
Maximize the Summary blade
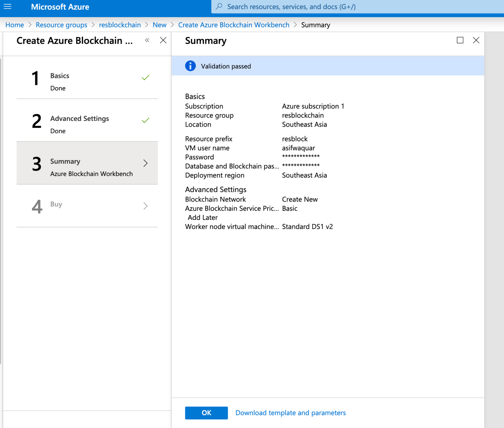point(460,40)
